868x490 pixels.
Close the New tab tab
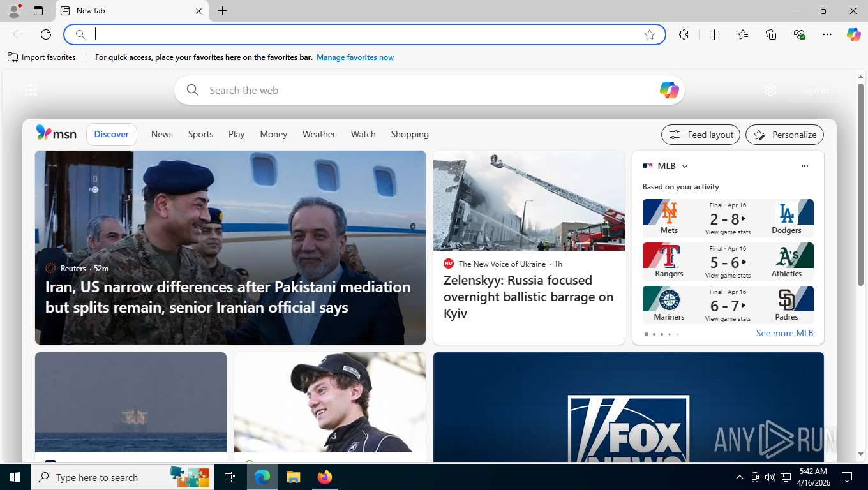coord(198,11)
